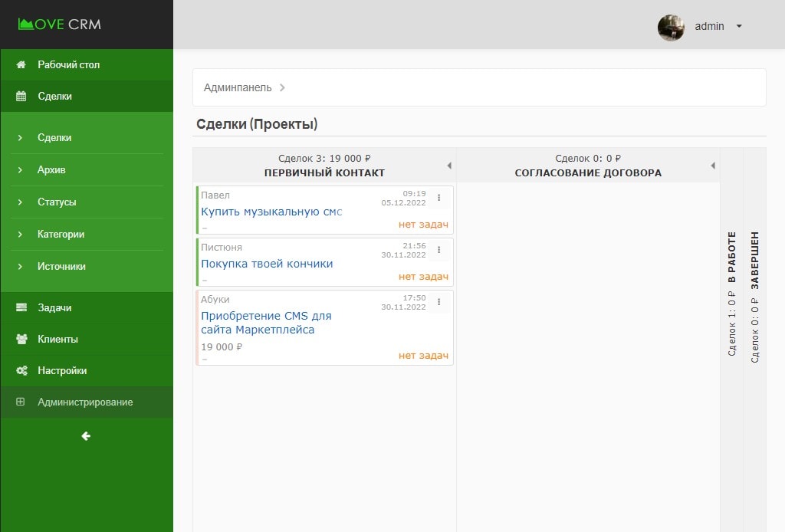Open deal Приобретение CMS для сайта Маркетплейса
Image resolution: width=785 pixels, height=532 pixels.
point(266,323)
